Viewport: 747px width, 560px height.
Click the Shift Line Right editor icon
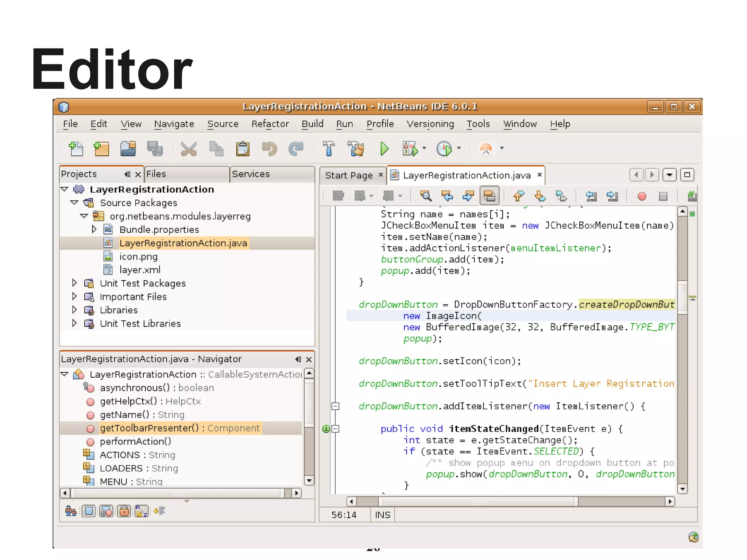click(x=612, y=196)
